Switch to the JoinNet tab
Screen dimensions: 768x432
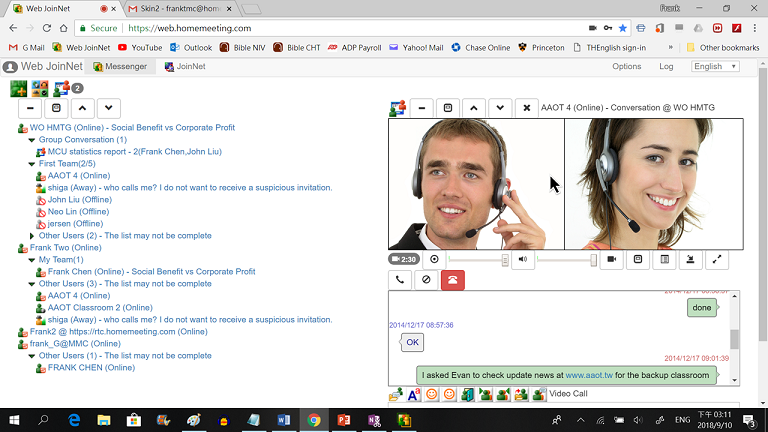[x=183, y=67]
